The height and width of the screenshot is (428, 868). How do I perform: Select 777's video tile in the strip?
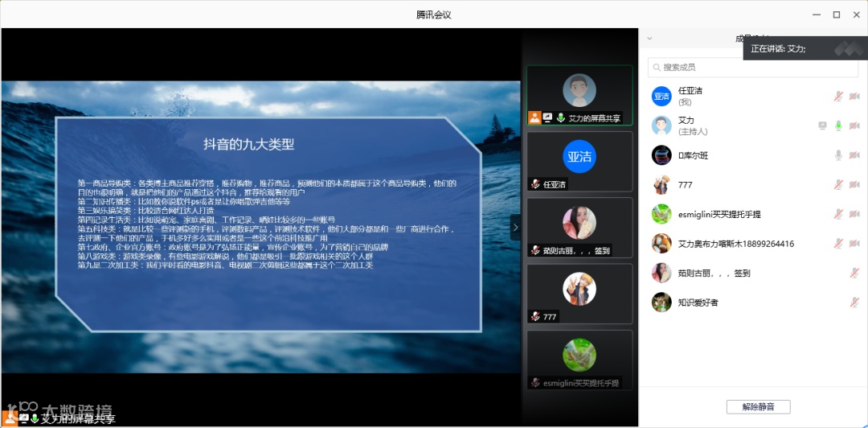tap(579, 294)
